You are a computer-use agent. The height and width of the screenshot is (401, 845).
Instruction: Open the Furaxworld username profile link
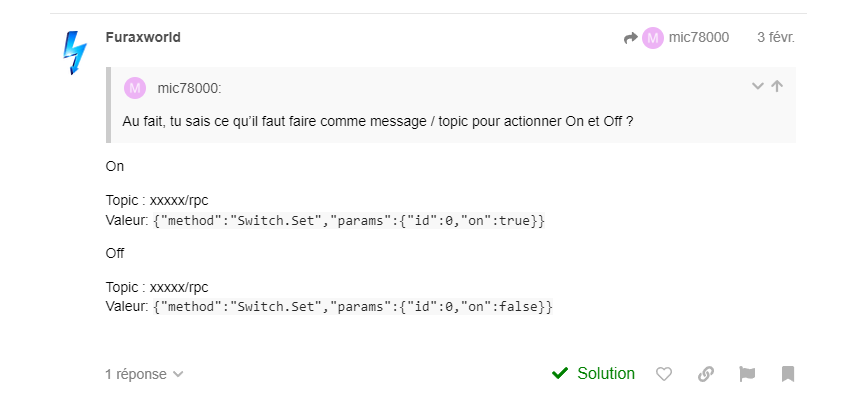click(x=143, y=38)
